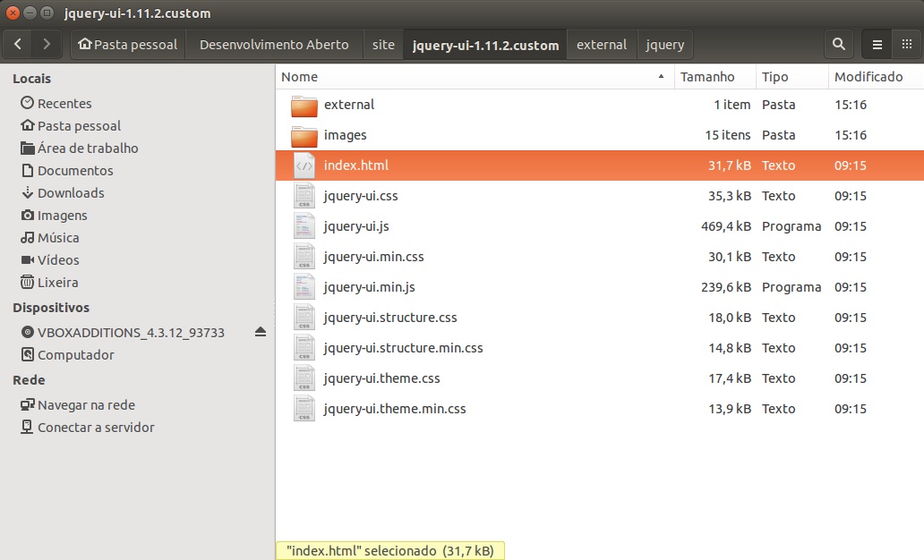The width and height of the screenshot is (924, 560).
Task: Open Downloads in the sidebar
Action: (x=70, y=193)
